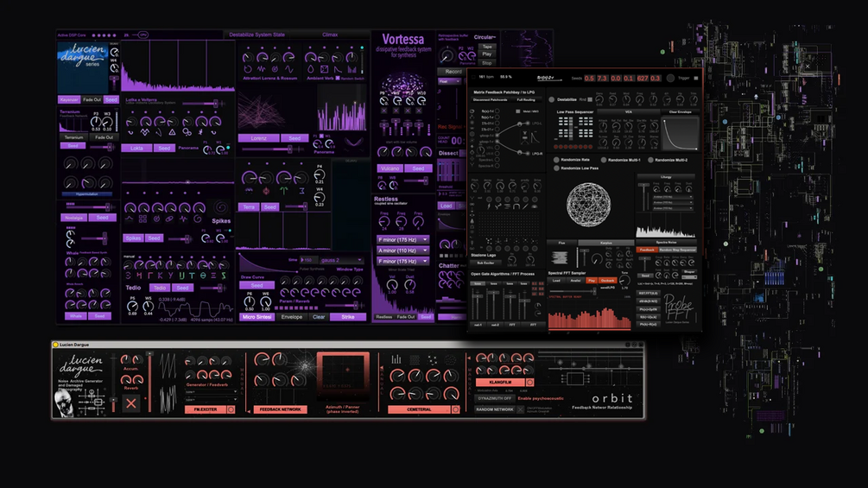The image size is (868, 488).
Task: Open the bottom F minor (175 Hz) dropdown in Restless
Action: (402, 261)
